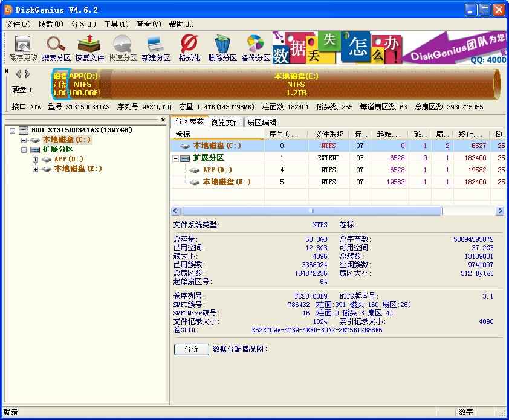Select 本地磁盘 (C:) in the tree
This screenshot has height=420, width=509.
point(66,140)
